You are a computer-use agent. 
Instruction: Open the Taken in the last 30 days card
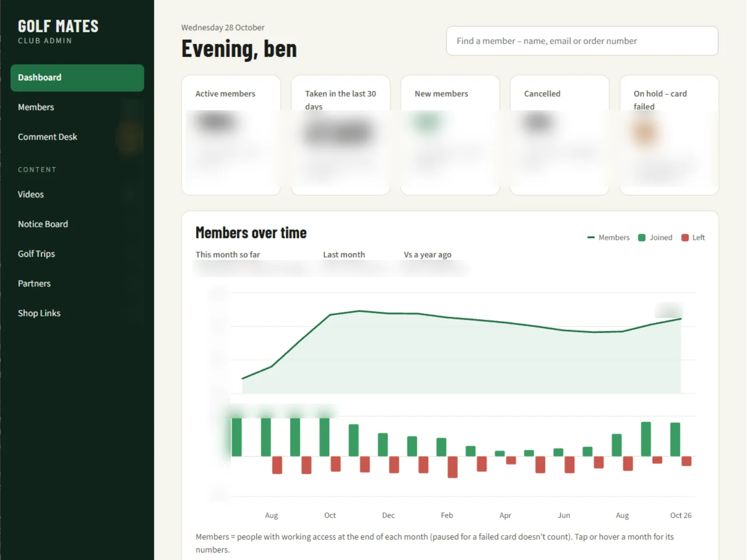(x=341, y=135)
